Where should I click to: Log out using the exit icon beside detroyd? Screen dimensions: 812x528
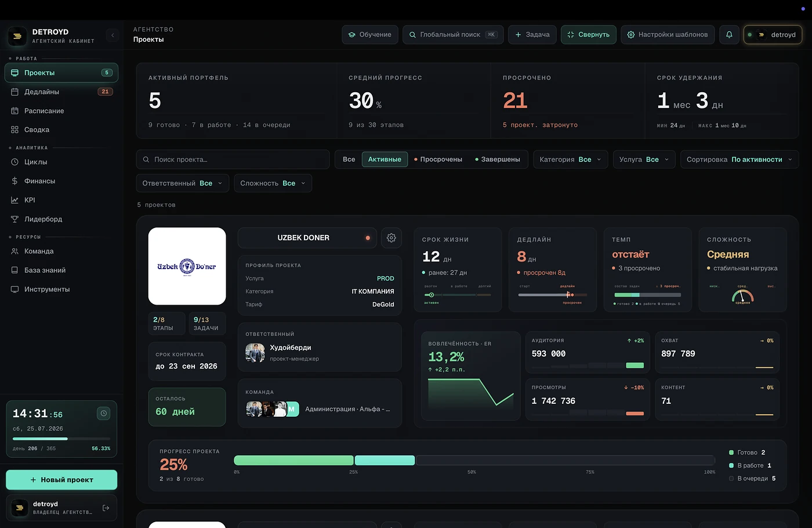pos(106,508)
